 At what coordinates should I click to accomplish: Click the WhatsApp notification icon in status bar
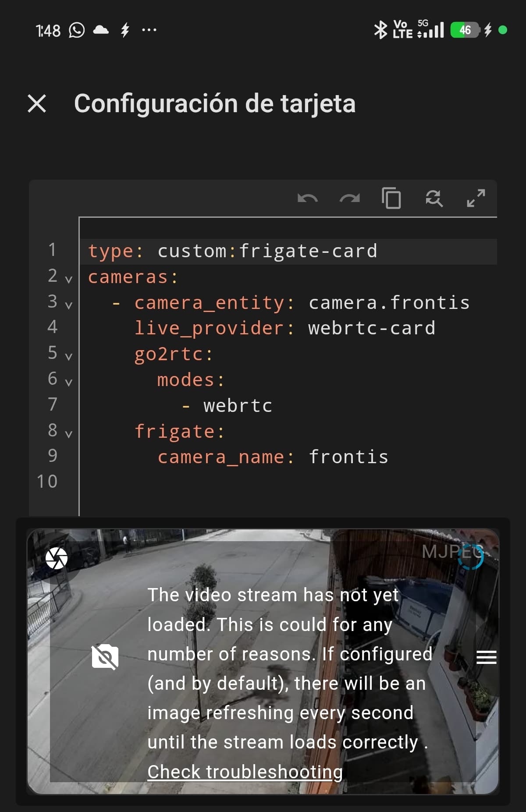pyautogui.click(x=77, y=30)
